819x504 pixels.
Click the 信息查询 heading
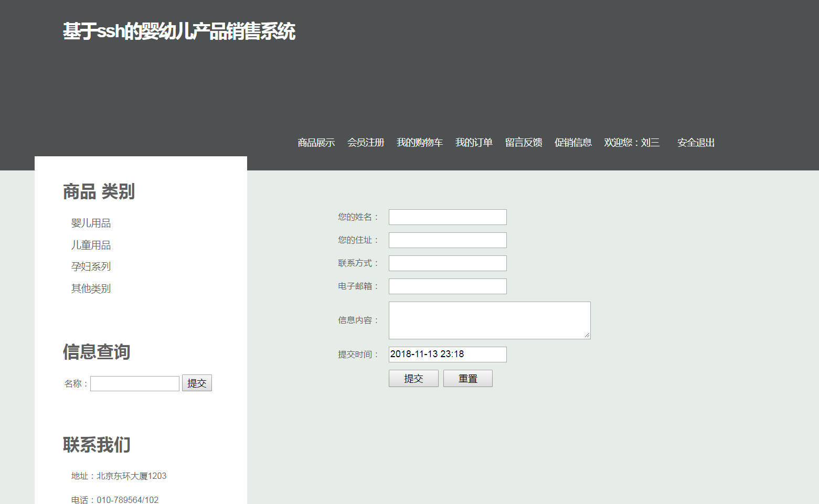point(97,351)
